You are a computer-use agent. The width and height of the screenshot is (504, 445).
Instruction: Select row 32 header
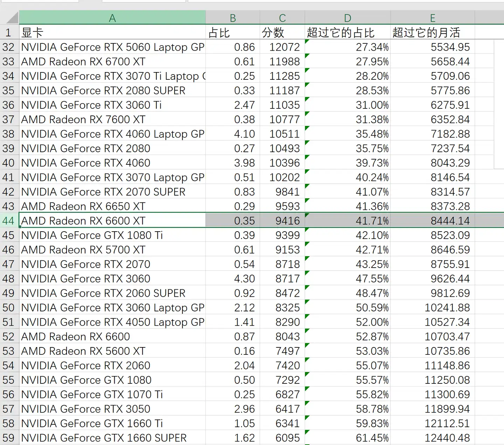pos(9,47)
